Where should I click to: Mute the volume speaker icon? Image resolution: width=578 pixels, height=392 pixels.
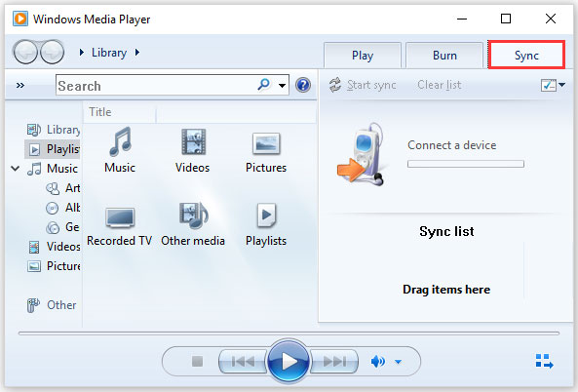coord(378,362)
